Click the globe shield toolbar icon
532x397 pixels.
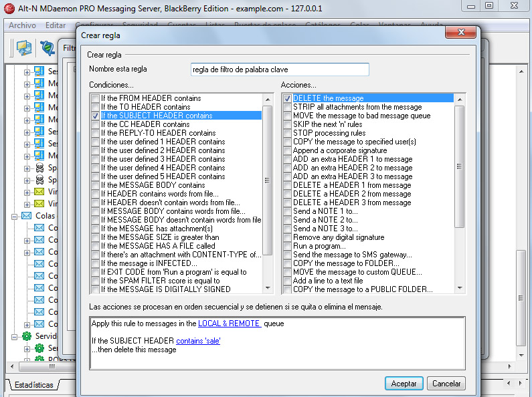coord(48,47)
